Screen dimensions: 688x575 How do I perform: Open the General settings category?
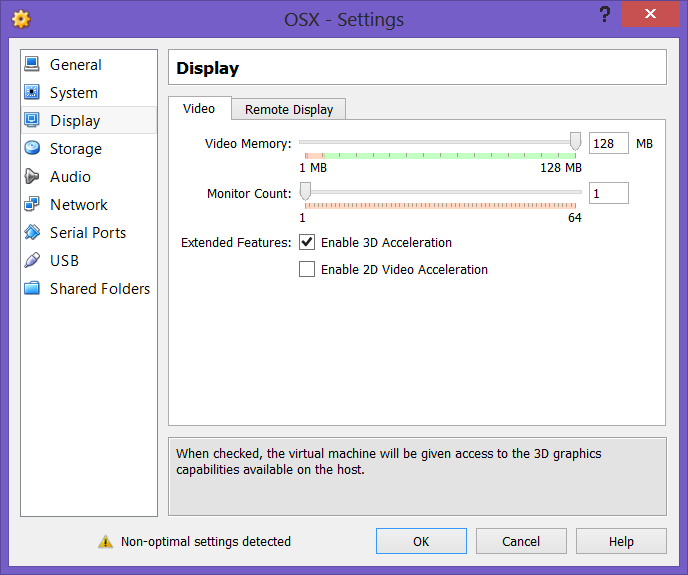[89, 65]
